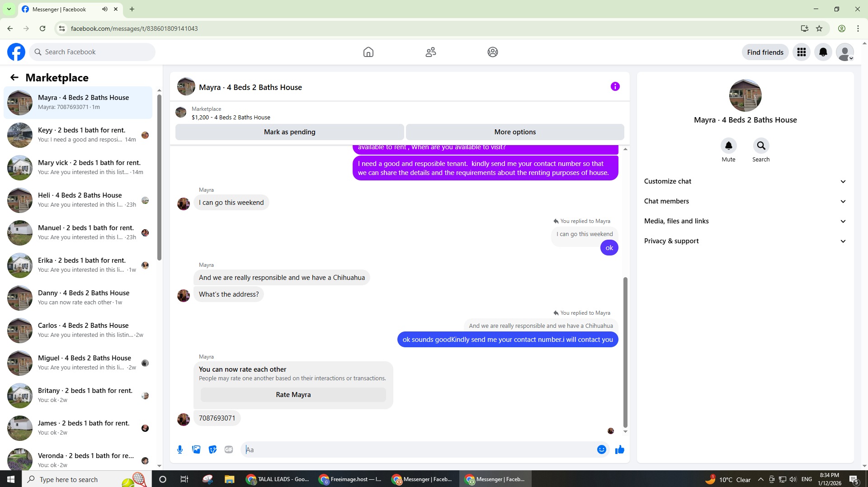Open Windows Start menu

pos(11,479)
